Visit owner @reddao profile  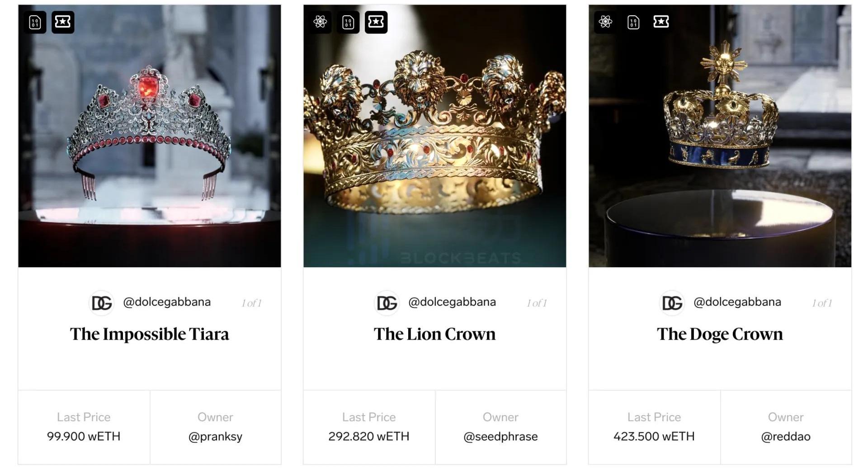coord(786,436)
